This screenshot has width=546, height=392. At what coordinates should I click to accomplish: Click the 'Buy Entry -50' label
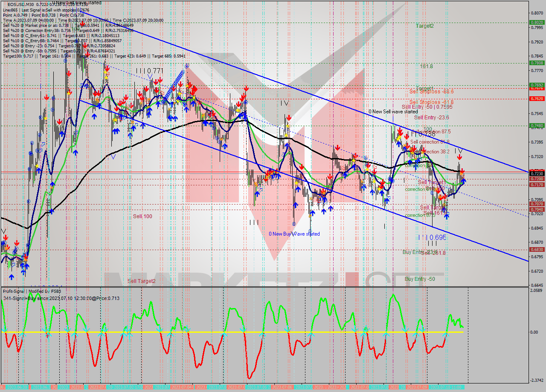(x=420, y=279)
